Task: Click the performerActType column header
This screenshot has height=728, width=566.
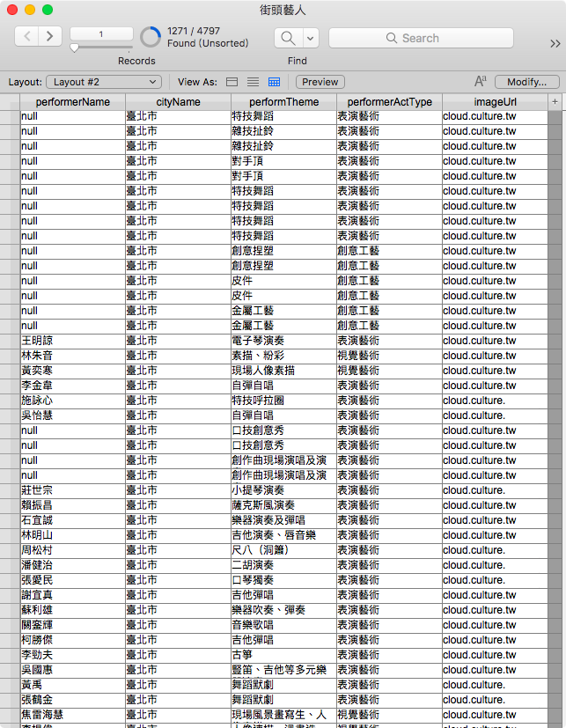Action: [x=389, y=102]
